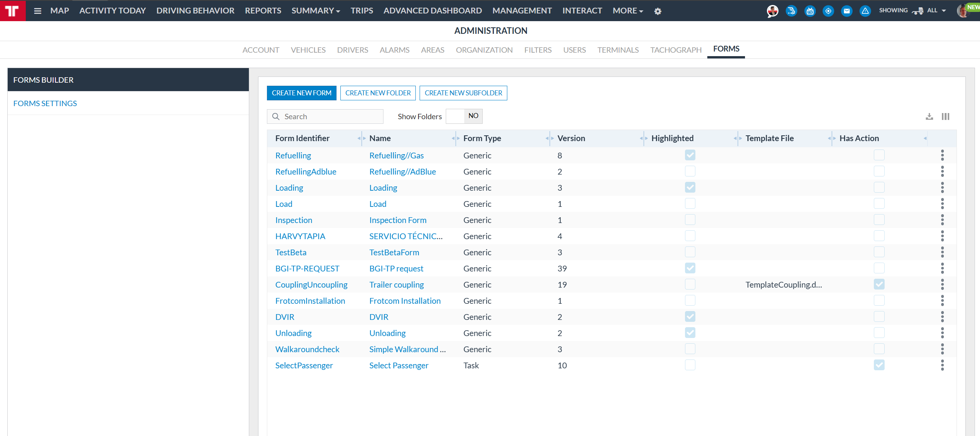Focus the forms Search field
The image size is (980, 436).
[x=325, y=116]
